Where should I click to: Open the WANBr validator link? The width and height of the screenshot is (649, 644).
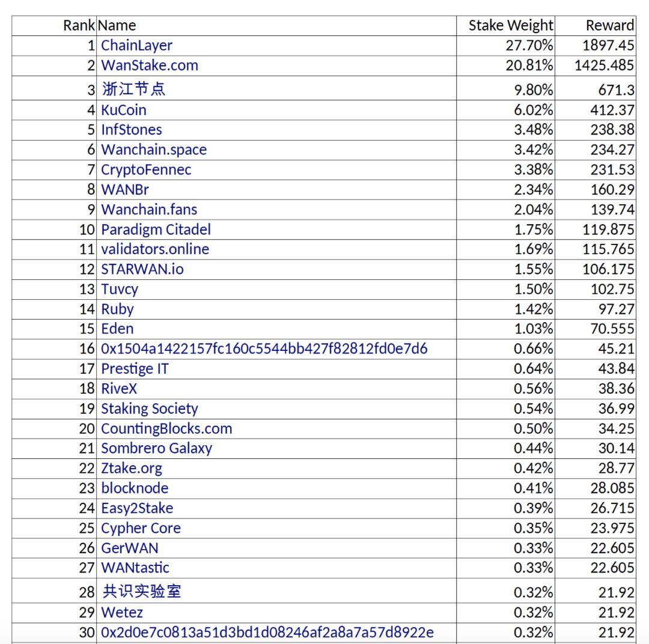(x=124, y=190)
